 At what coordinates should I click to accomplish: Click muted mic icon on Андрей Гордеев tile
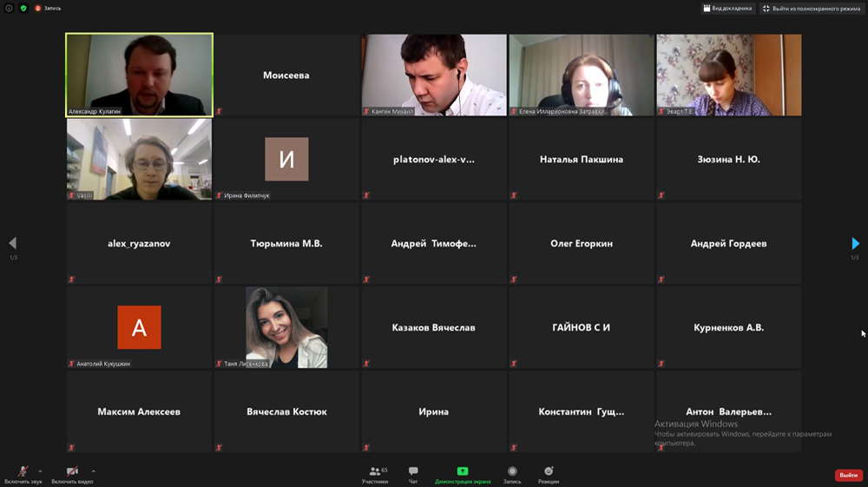[661, 280]
